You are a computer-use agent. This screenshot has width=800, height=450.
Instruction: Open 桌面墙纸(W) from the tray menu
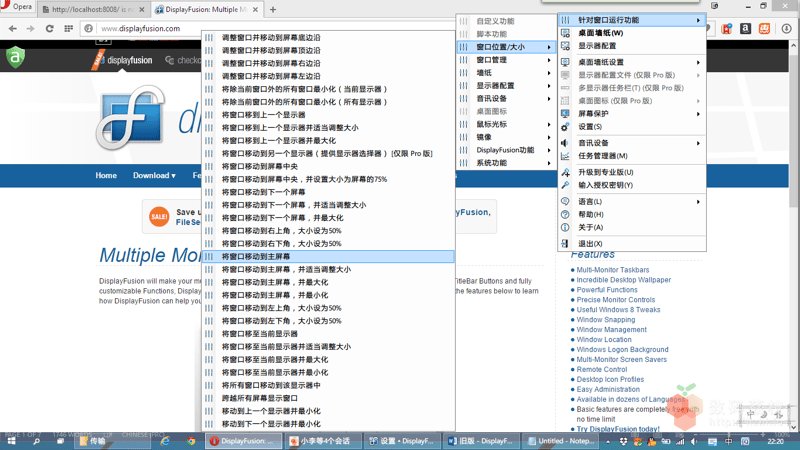[x=632, y=33]
